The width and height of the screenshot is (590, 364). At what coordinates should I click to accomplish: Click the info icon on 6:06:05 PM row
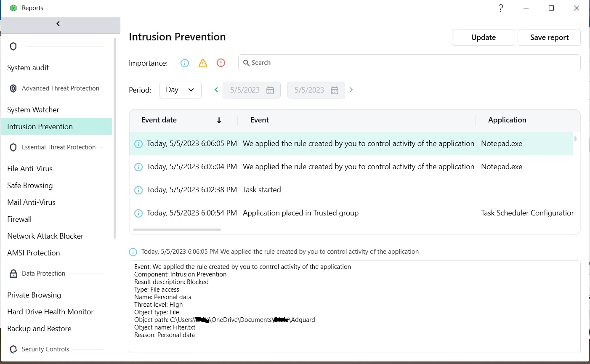pyautogui.click(x=138, y=144)
